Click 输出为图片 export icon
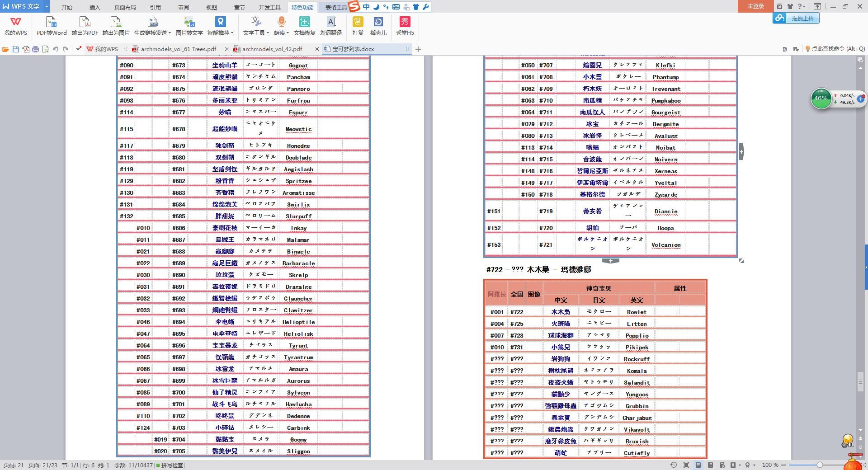 [x=116, y=26]
